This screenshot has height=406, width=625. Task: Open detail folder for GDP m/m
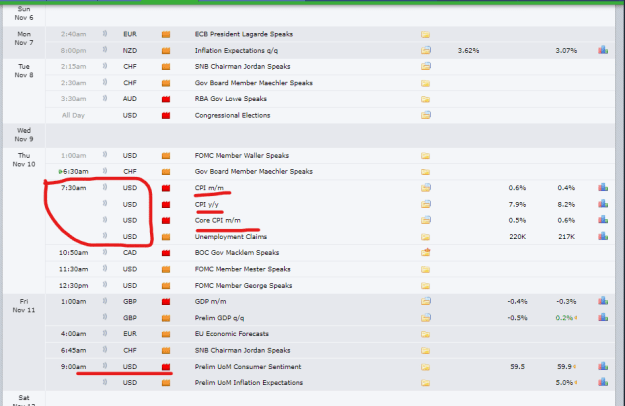425,301
